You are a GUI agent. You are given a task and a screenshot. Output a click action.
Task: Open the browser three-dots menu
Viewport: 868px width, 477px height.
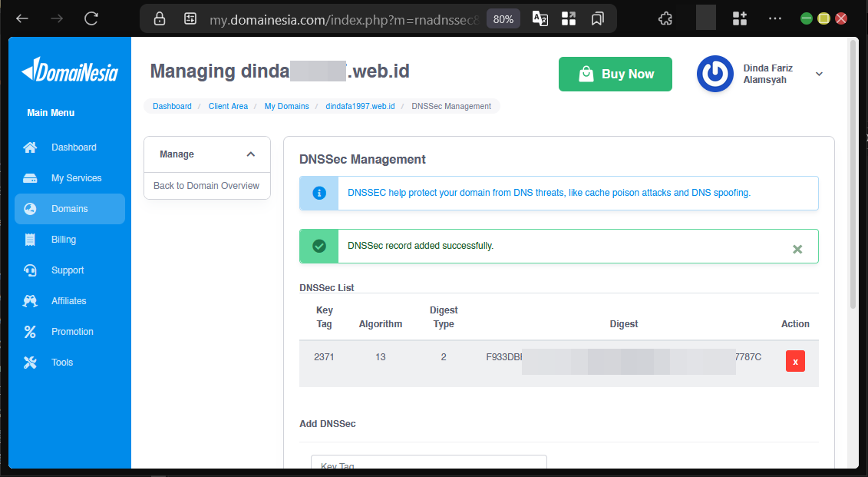pyautogui.click(x=775, y=19)
